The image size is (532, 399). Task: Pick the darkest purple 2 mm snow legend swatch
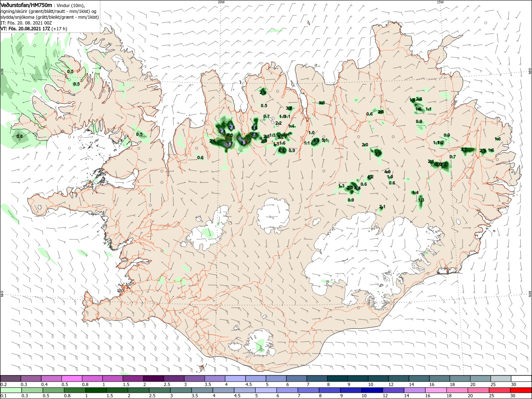153,379
